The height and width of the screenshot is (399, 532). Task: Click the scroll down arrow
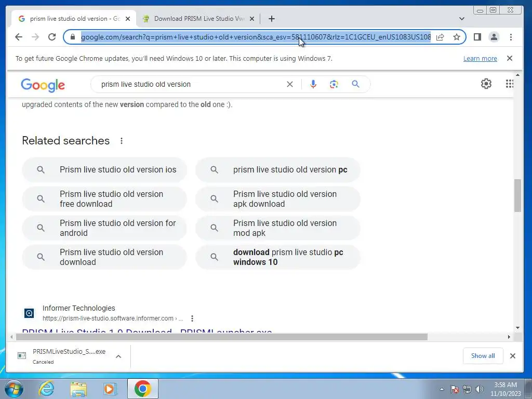click(x=517, y=328)
